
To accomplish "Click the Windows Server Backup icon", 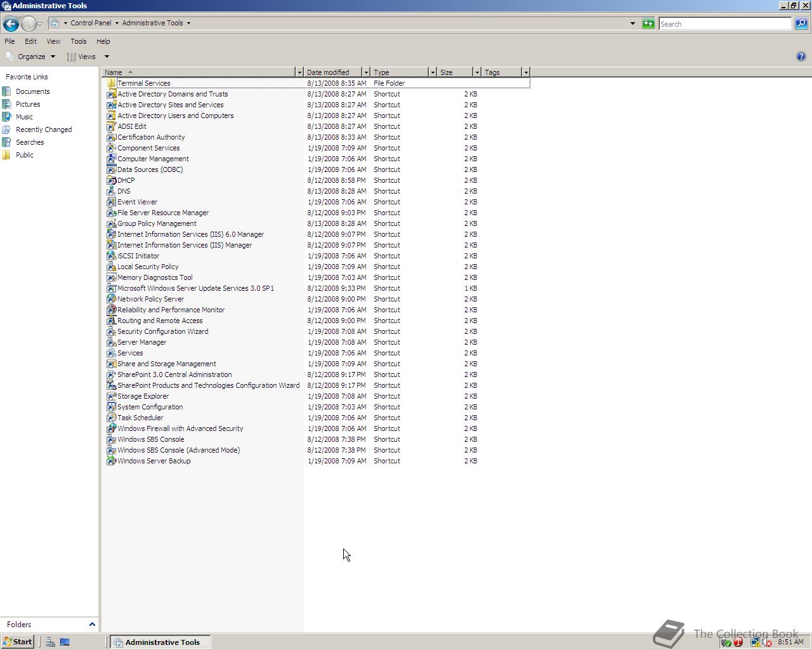I will (x=111, y=461).
